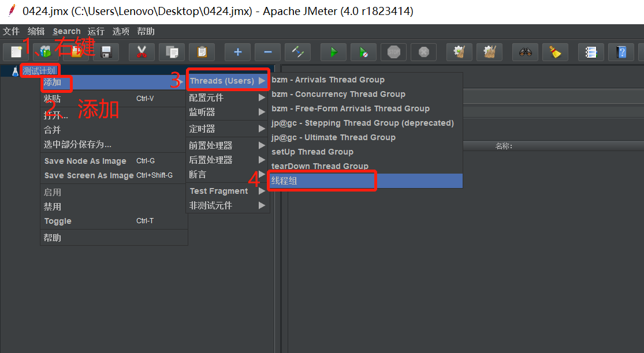Open the 编辑 menu
The image size is (644, 353).
[x=36, y=31]
